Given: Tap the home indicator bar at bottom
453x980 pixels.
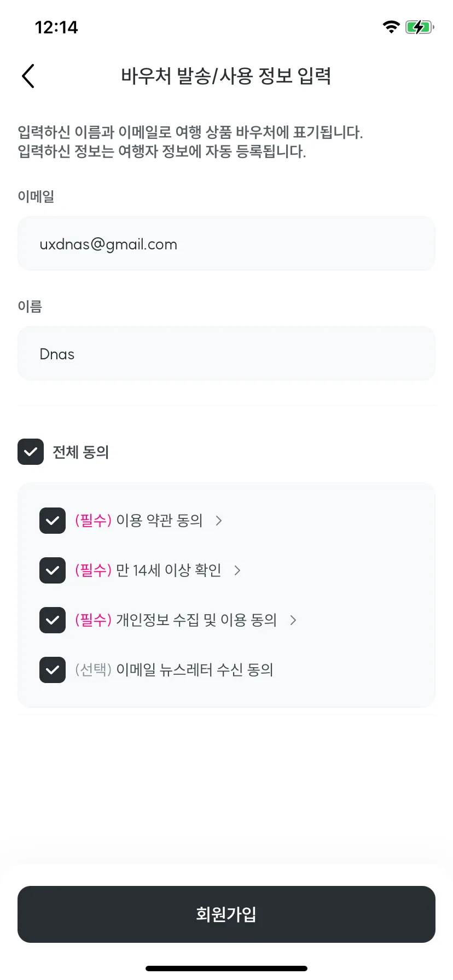Looking at the screenshot, I should pos(226,969).
